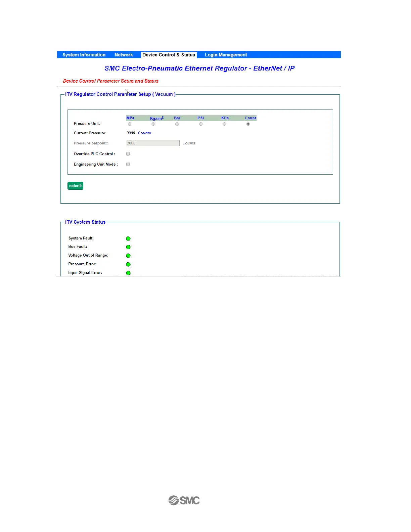Click the 'Counts' unit text beside setpoint field
411x532 pixels.
(x=189, y=143)
